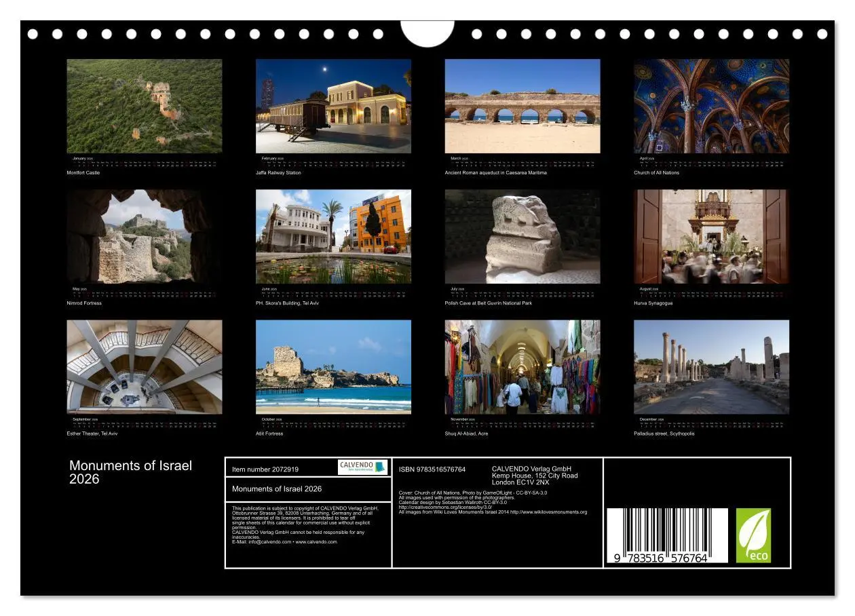Select the Esther Theater Tel Aviv photo
The height and width of the screenshot is (616, 855).
tap(145, 367)
